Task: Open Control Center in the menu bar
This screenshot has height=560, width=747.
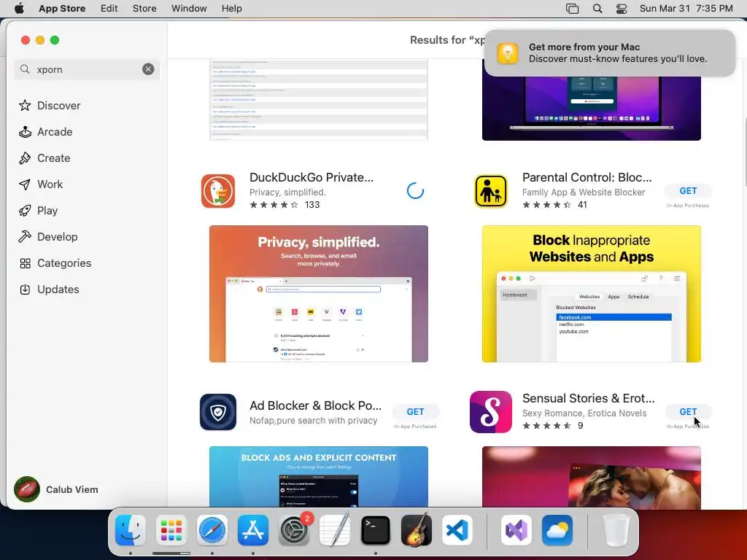Action: [x=622, y=8]
